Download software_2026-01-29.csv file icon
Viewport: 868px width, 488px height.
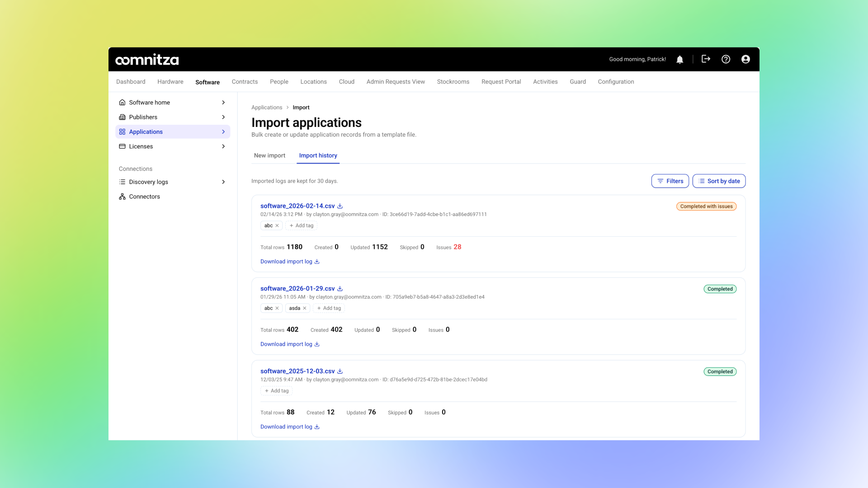pyautogui.click(x=340, y=289)
